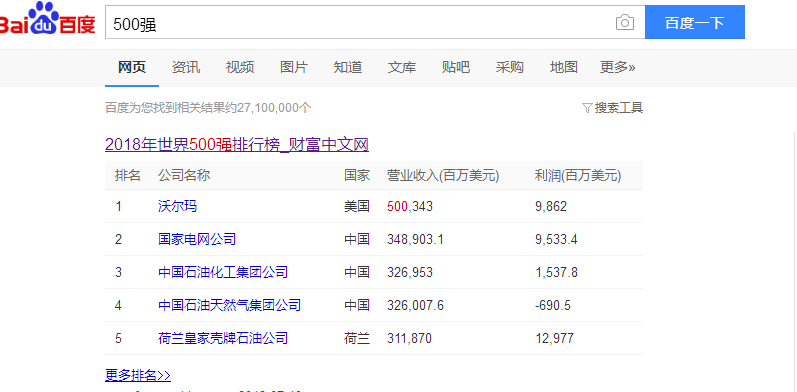
Task: Click 美国 in the 沃尔玛 row
Action: [357, 206]
